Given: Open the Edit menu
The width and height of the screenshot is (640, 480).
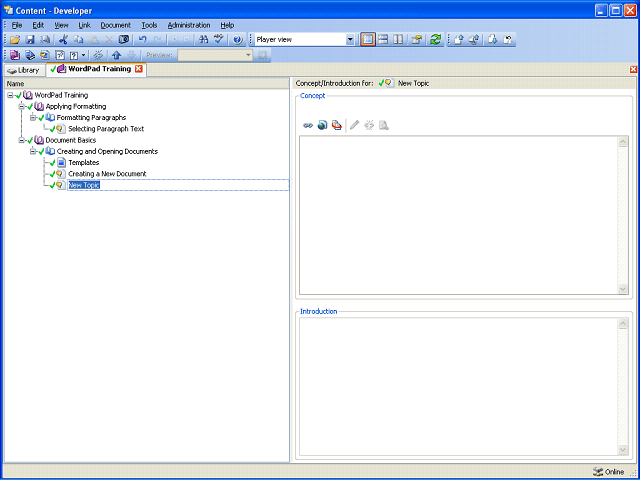Looking at the screenshot, I should pyautogui.click(x=38, y=25).
